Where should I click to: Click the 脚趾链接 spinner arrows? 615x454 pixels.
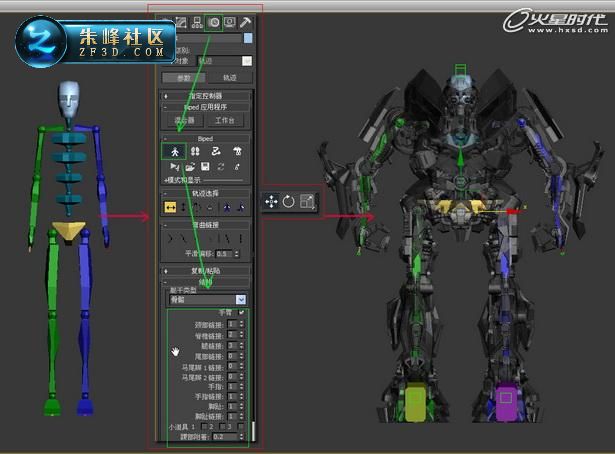click(x=241, y=416)
